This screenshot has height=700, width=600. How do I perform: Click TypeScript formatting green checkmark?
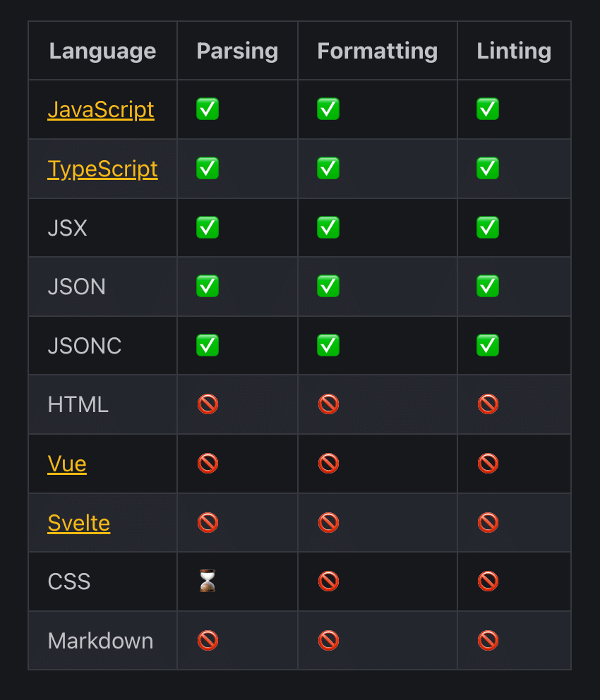328,169
